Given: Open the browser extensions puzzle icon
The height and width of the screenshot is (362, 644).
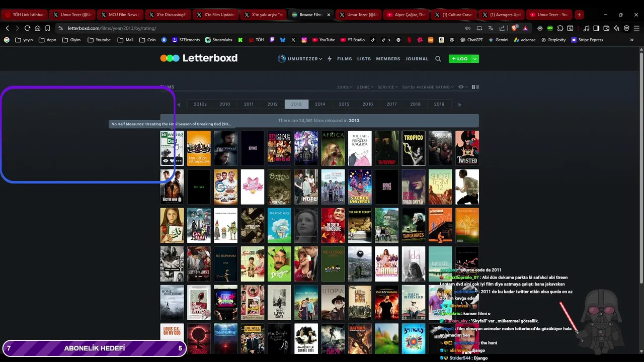Looking at the screenshot, I should (x=560, y=28).
